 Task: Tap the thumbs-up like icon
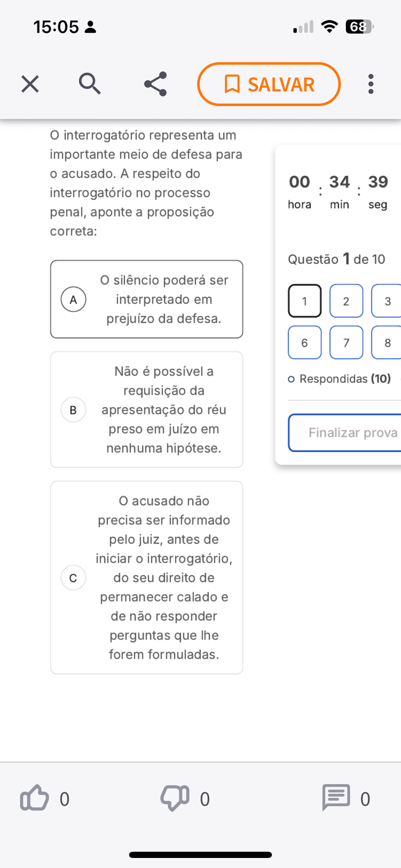coord(35,798)
